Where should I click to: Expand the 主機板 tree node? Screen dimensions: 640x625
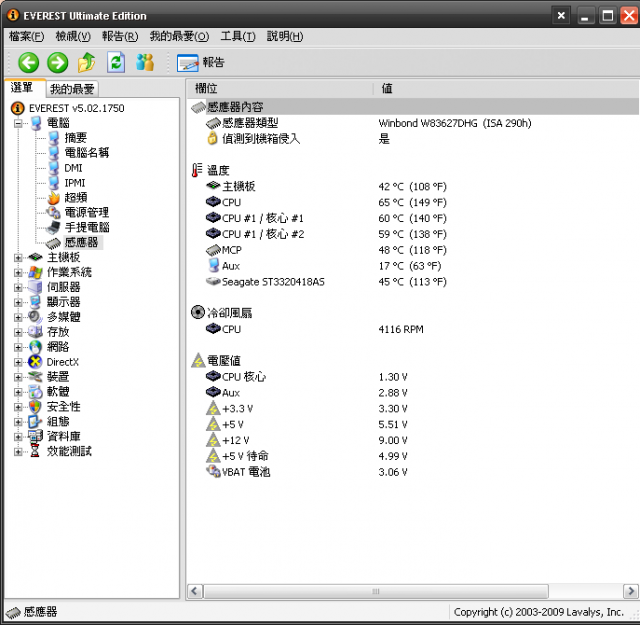(18, 258)
